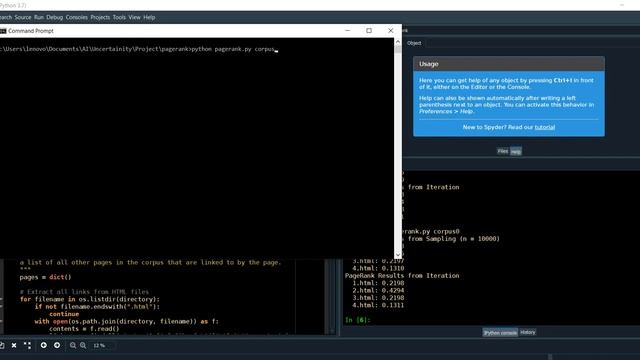Click the Command Prompt scrollbar up arrow
The height and width of the screenshot is (360, 640).
[x=398, y=42]
